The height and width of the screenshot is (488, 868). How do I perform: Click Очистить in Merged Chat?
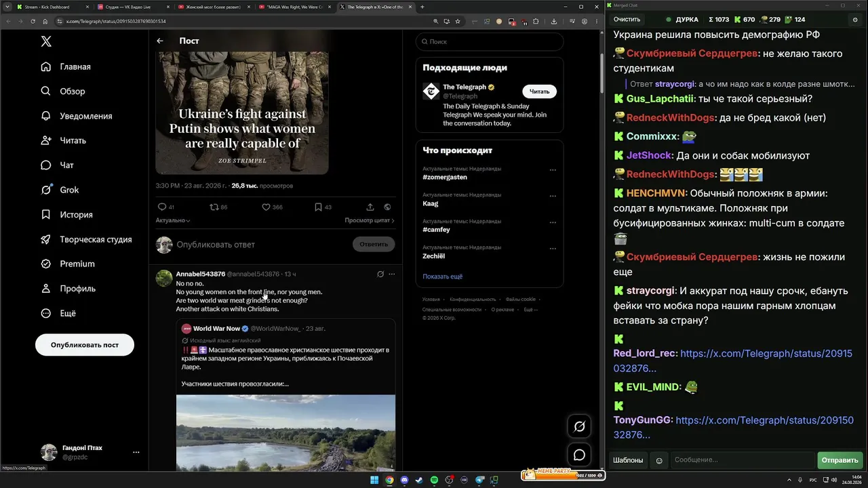(627, 20)
